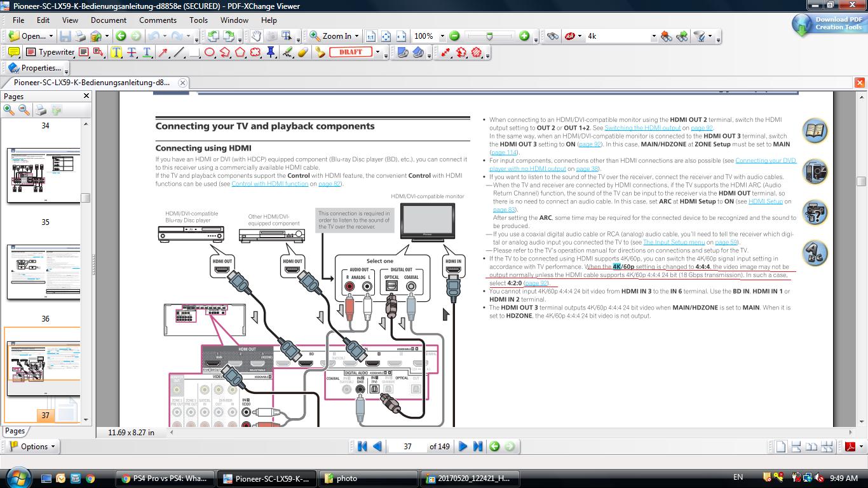The image size is (868, 488).
Task: Open the Find binoculars tool
Action: (x=553, y=36)
